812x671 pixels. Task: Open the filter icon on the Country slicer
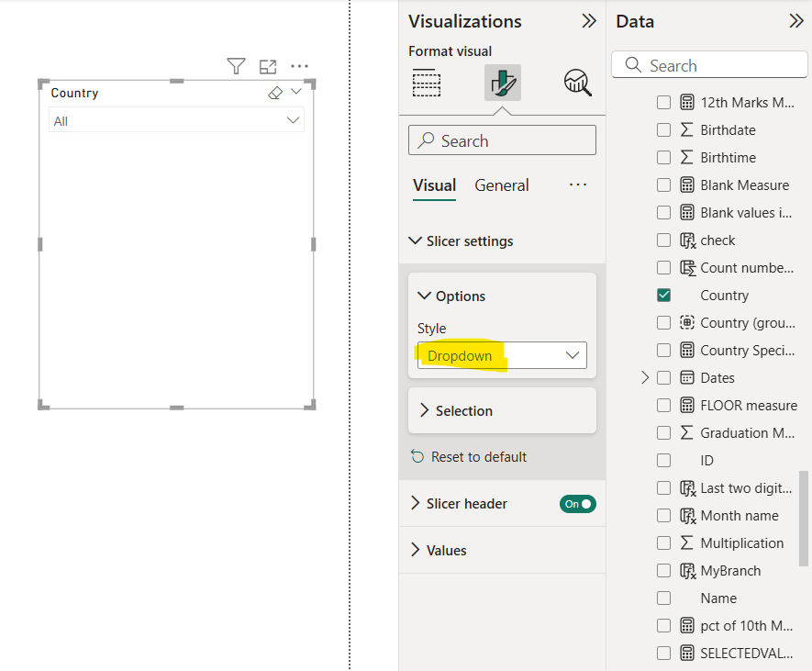click(x=236, y=66)
